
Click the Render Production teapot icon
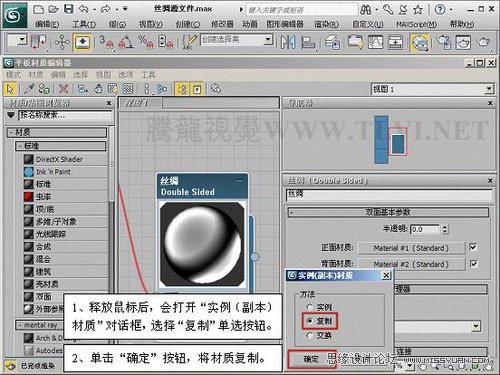[484, 42]
